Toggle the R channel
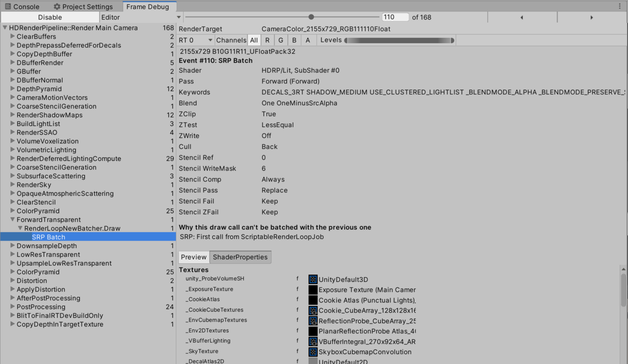This screenshot has width=628, height=364. 267,40
